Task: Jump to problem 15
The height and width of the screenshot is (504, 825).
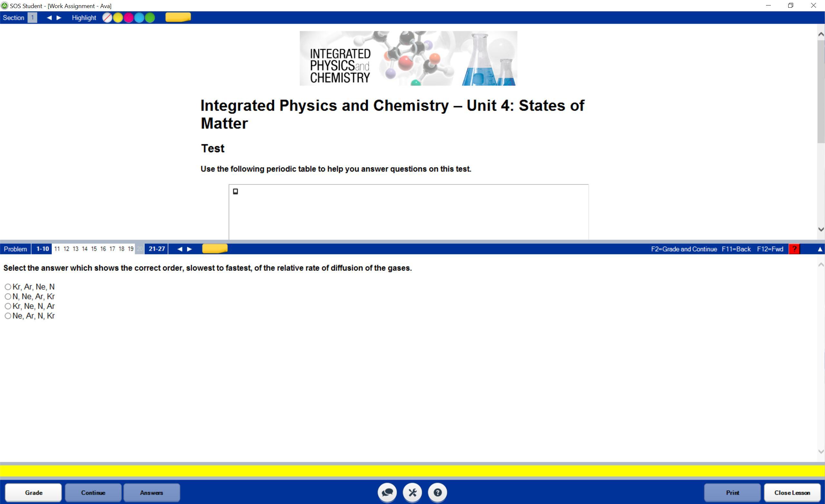Action: tap(94, 249)
